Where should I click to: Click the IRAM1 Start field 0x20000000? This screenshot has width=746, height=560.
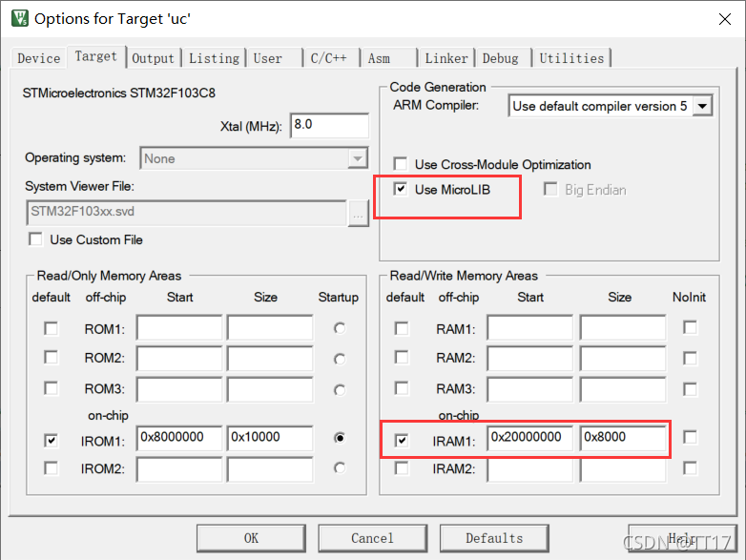click(x=530, y=438)
